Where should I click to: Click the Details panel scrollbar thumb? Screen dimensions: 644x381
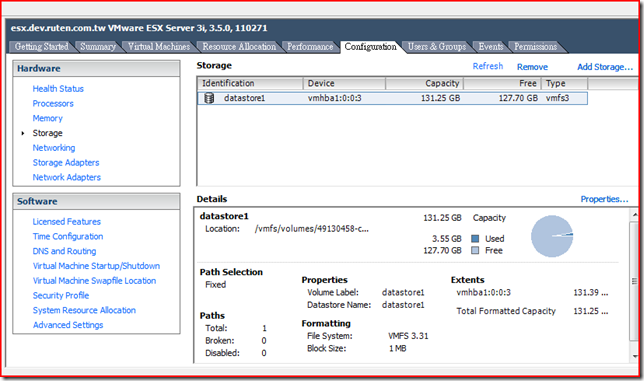click(634, 281)
